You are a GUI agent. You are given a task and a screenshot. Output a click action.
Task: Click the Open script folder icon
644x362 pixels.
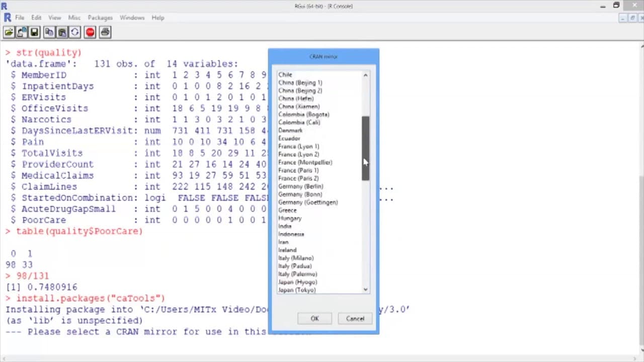click(9, 33)
